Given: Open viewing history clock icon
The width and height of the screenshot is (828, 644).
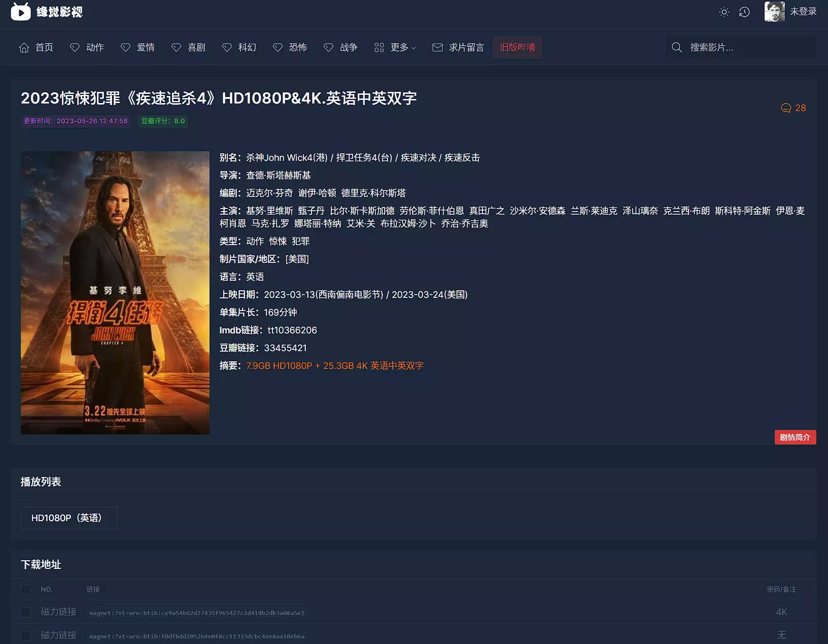Looking at the screenshot, I should (744, 12).
